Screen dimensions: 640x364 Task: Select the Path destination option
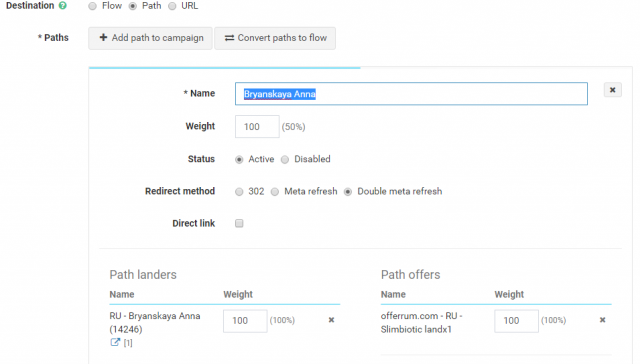tap(133, 6)
